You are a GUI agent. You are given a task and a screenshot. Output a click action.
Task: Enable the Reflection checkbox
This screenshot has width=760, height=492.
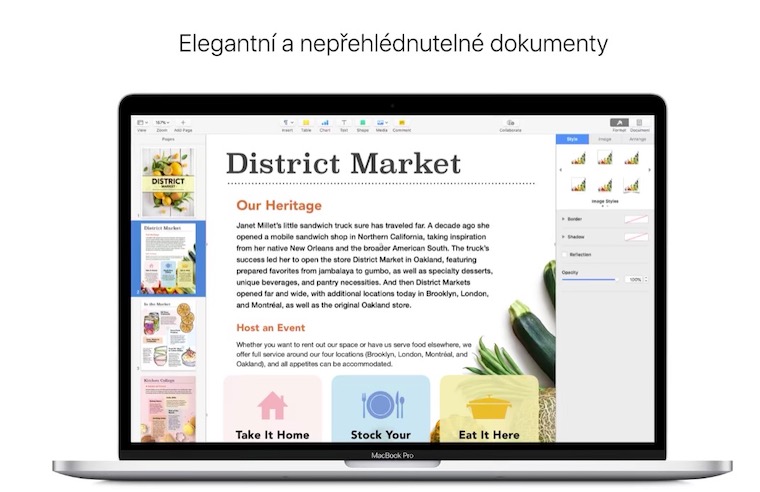(564, 254)
